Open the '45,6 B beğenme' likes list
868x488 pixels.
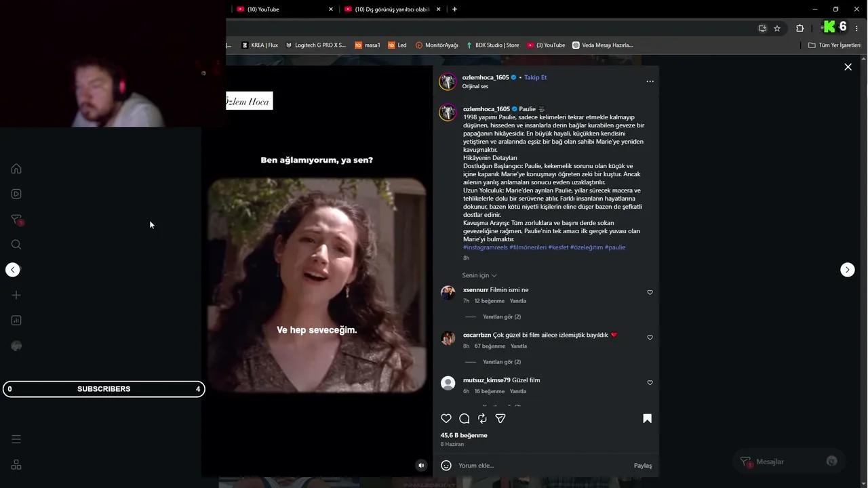point(464,435)
